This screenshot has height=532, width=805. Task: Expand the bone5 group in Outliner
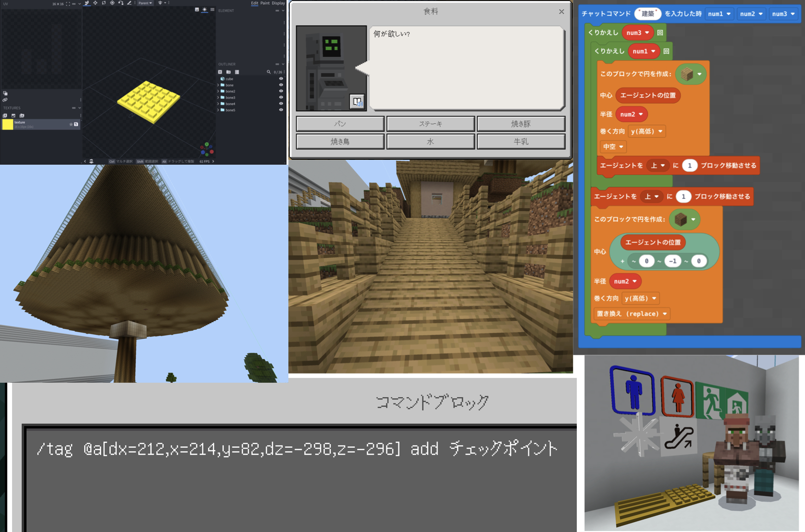coord(218,110)
